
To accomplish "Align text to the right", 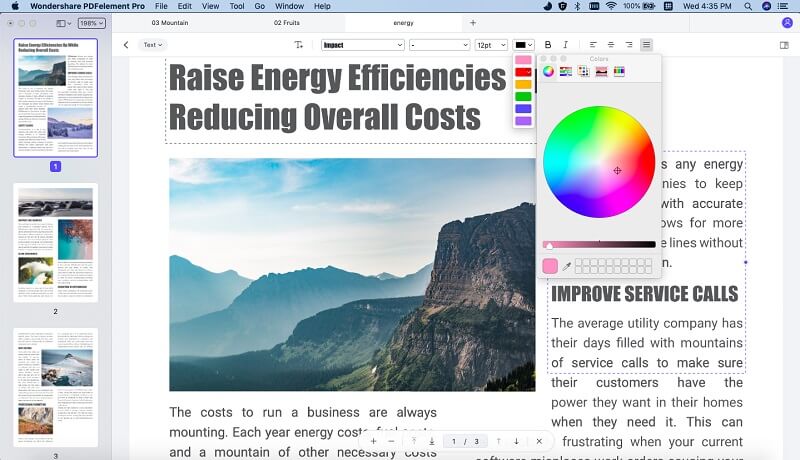I will [x=629, y=45].
